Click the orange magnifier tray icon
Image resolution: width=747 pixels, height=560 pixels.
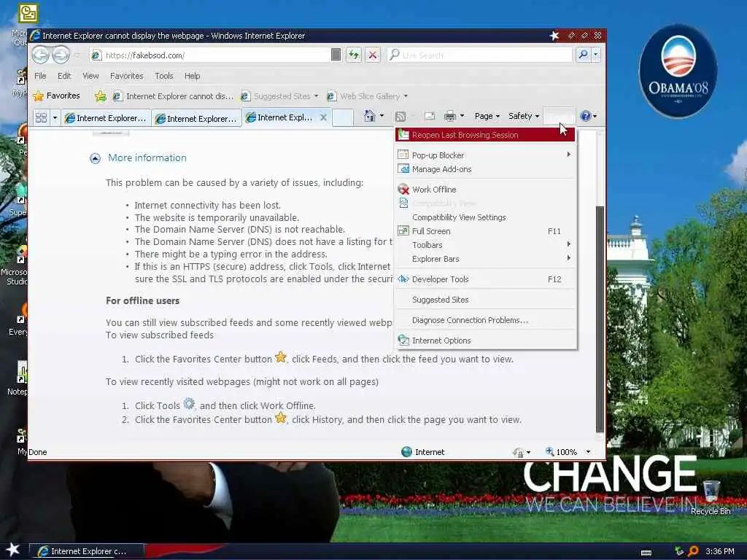point(694,551)
